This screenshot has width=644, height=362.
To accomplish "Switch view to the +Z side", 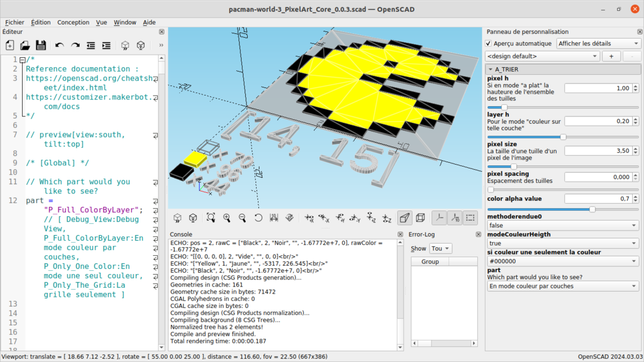I will pos(371,218).
